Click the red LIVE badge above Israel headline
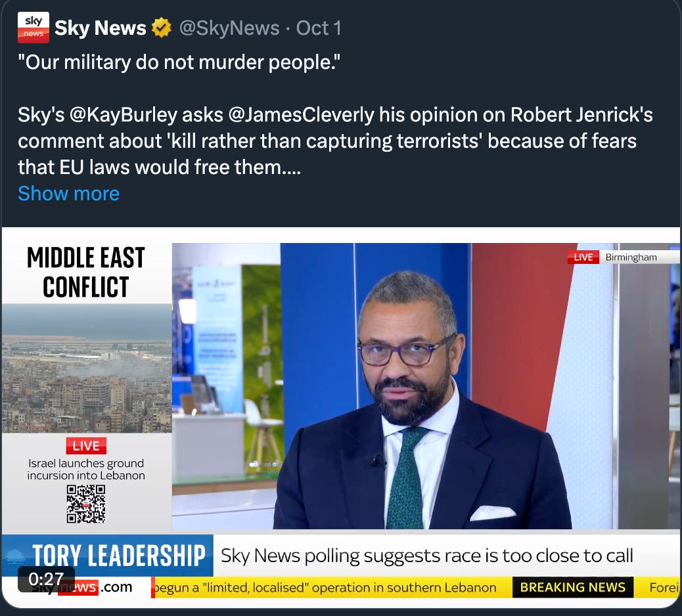 (x=86, y=446)
